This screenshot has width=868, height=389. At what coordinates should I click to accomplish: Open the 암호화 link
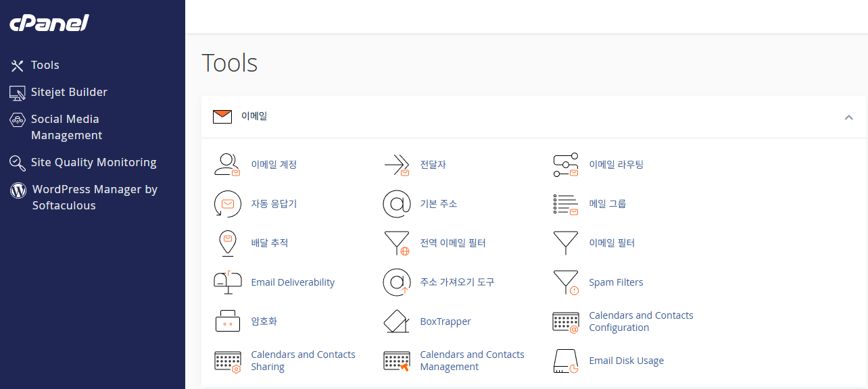[x=264, y=321]
